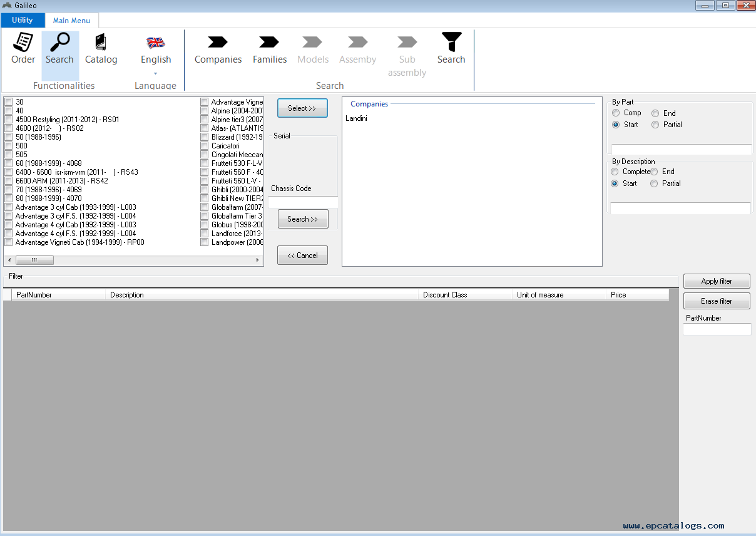Check the Blizzard family checkbox
The height and width of the screenshot is (536, 756).
205,137
